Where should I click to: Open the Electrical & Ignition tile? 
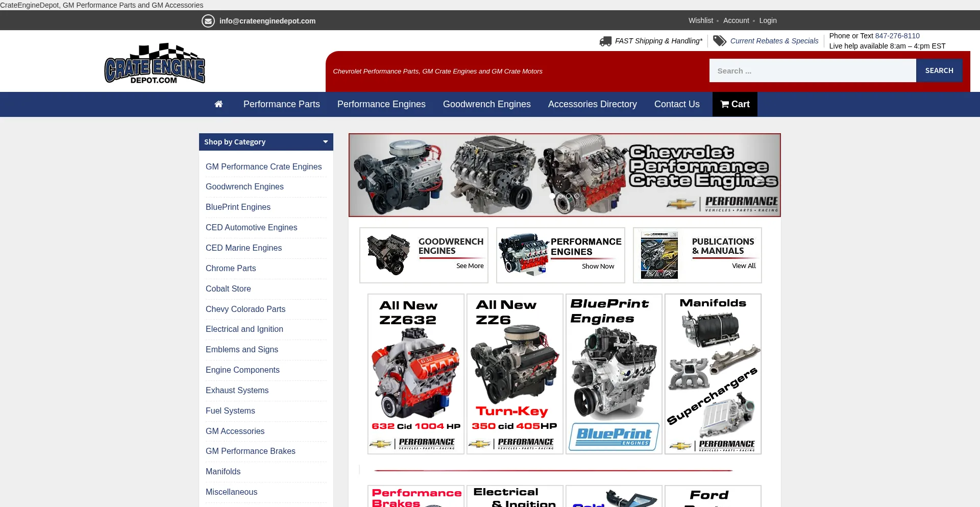(515, 496)
